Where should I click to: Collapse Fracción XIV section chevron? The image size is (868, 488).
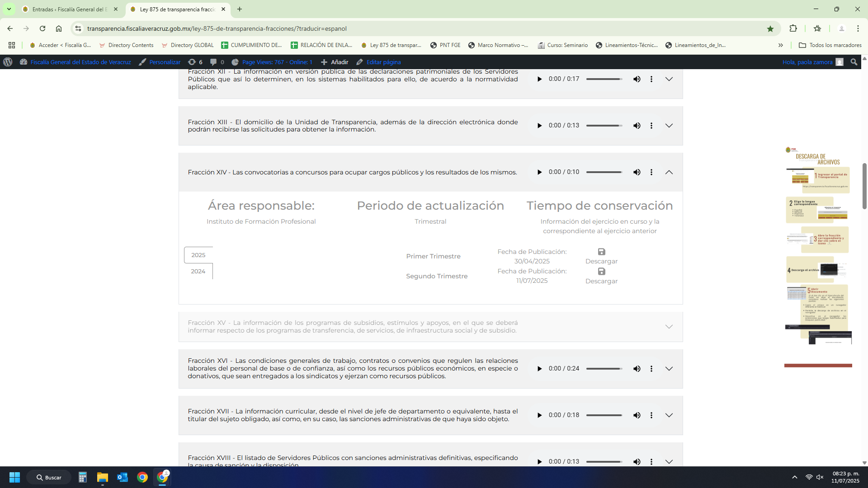pos(669,172)
